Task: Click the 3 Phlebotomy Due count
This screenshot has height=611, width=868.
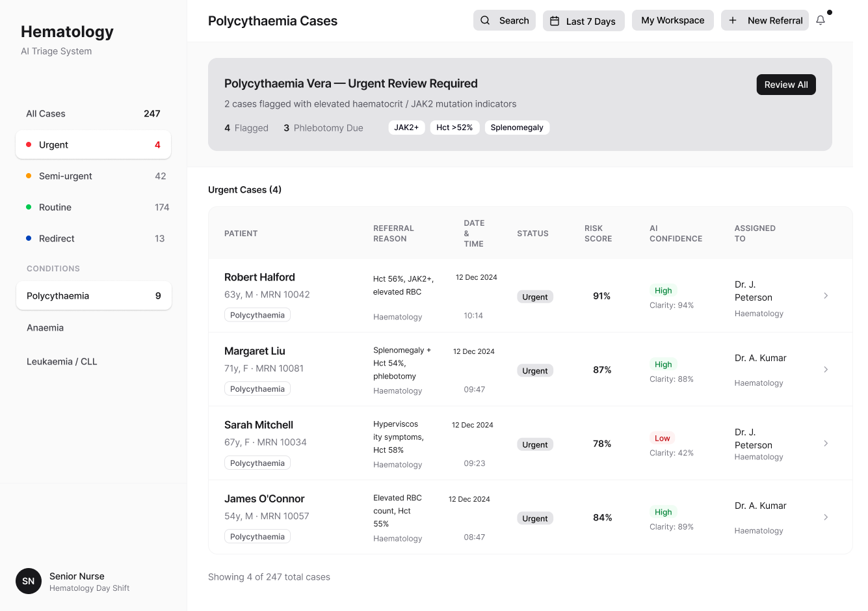Action: click(323, 128)
